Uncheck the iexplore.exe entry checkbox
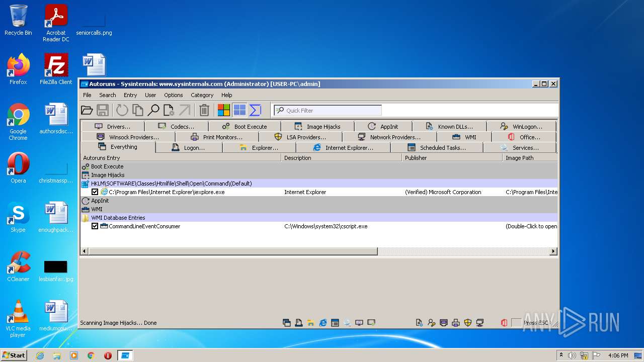This screenshot has width=644, height=362. click(x=95, y=192)
